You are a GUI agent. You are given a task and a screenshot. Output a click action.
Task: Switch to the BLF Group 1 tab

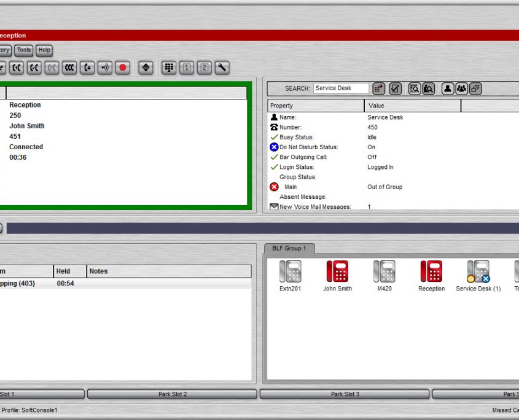289,249
